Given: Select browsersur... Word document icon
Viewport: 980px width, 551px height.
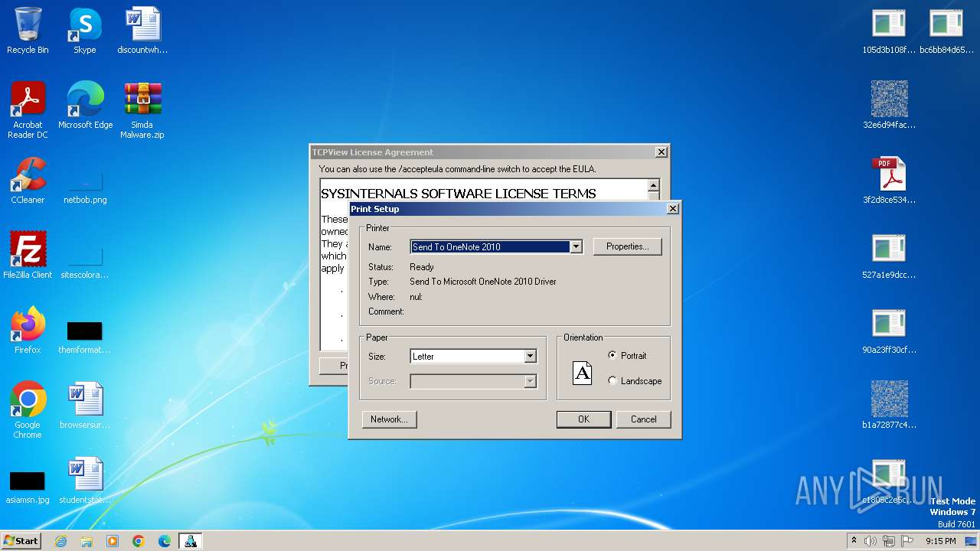Looking at the screenshot, I should [x=85, y=406].
